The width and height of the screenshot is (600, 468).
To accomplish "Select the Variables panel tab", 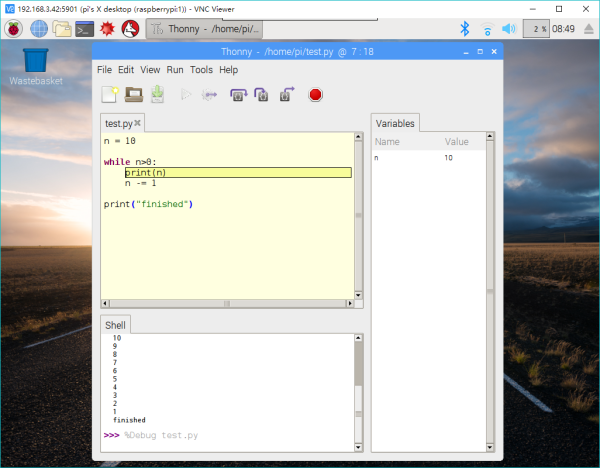I will 395,123.
